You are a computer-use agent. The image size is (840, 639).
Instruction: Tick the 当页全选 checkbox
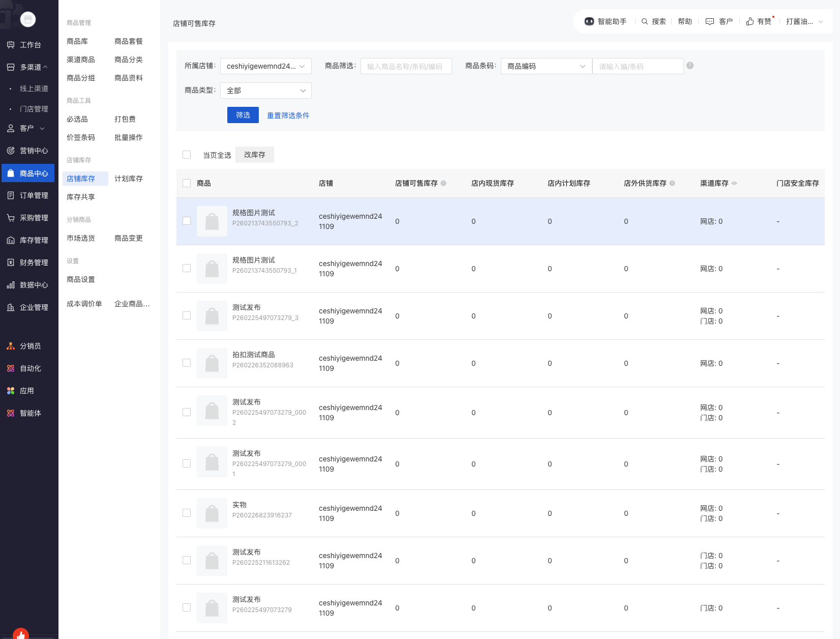pos(187,155)
